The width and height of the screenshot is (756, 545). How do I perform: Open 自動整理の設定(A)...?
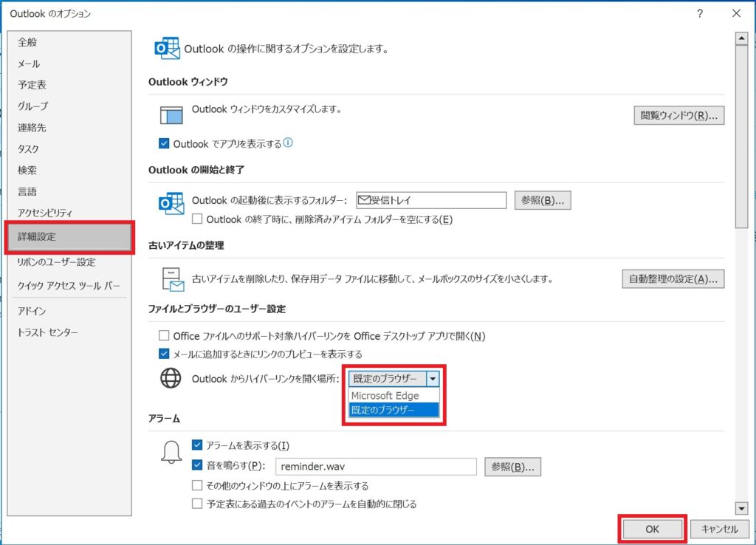[673, 278]
